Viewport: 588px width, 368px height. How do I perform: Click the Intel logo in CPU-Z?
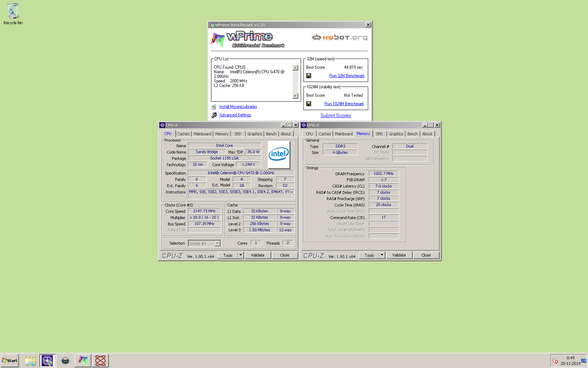[279, 155]
